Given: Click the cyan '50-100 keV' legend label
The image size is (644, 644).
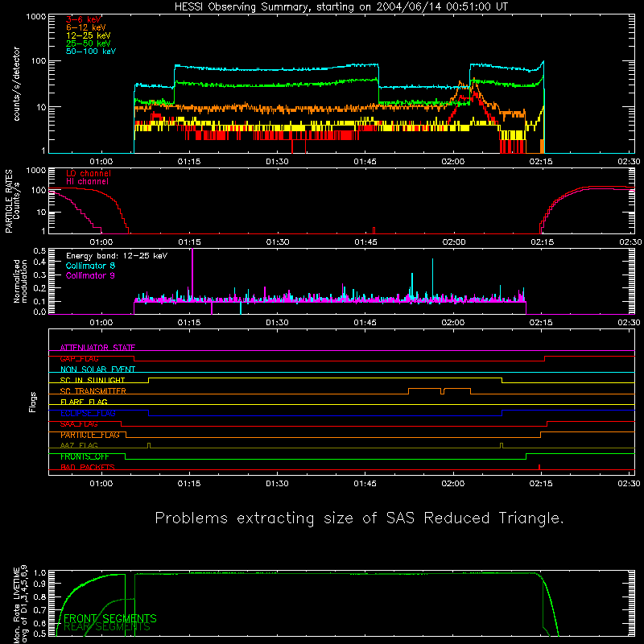Looking at the screenshot, I should click(x=91, y=52).
